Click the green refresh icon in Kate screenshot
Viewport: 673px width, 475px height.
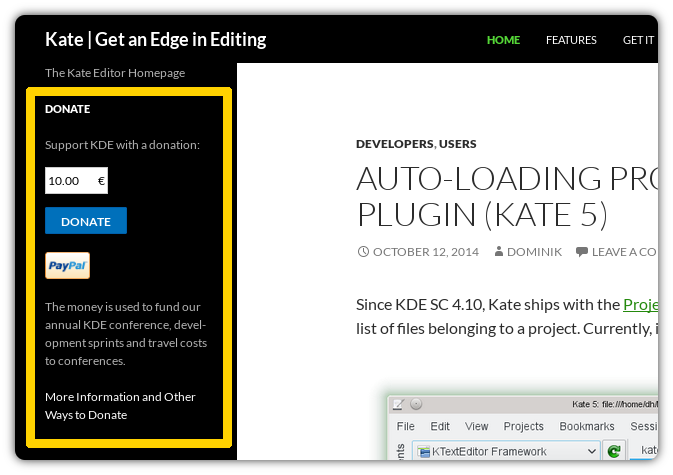coord(614,451)
